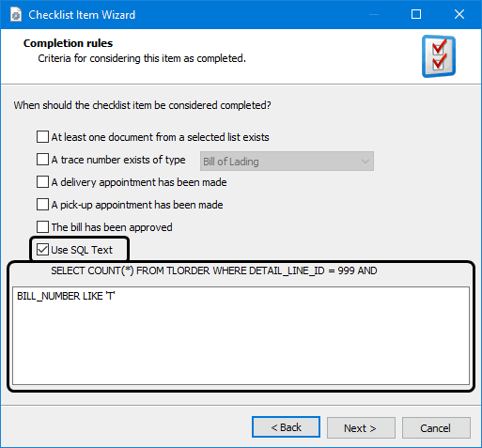Proceed using the 'Next >' button
The image size is (482, 448).
click(361, 427)
